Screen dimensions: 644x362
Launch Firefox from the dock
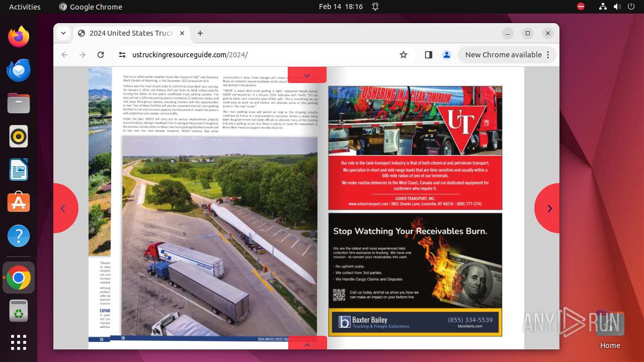(19, 37)
